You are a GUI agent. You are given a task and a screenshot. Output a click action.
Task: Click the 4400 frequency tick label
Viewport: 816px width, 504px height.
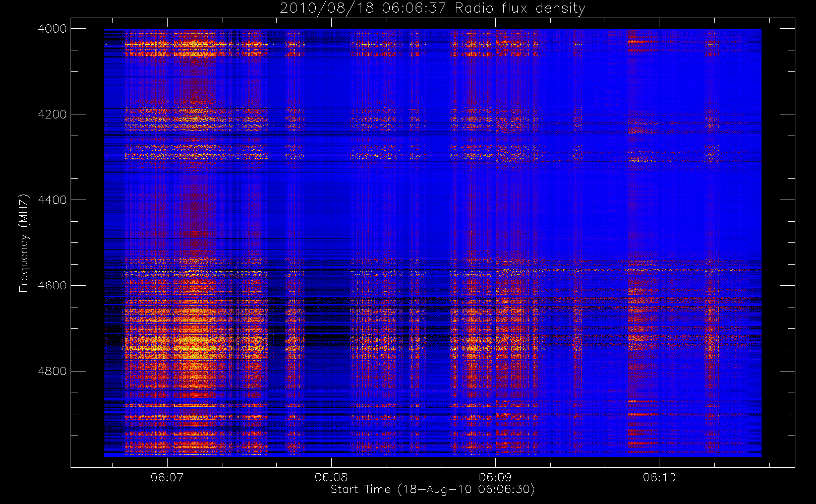(x=52, y=200)
